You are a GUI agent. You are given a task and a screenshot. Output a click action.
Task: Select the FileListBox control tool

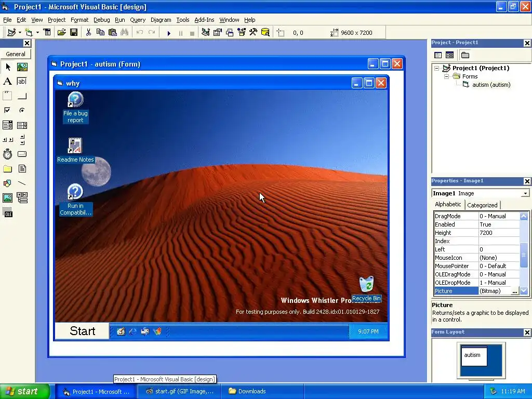[x=22, y=169]
